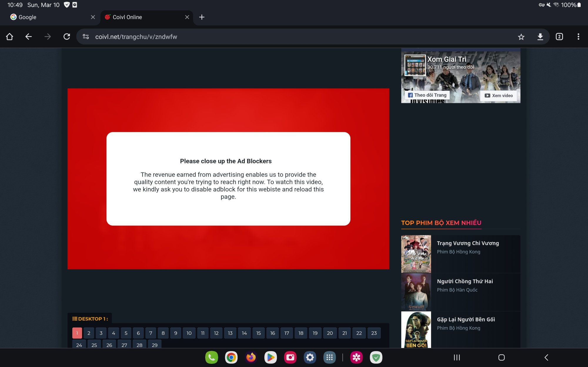View site info icon in address bar
The height and width of the screenshot is (367, 588).
[86, 37]
